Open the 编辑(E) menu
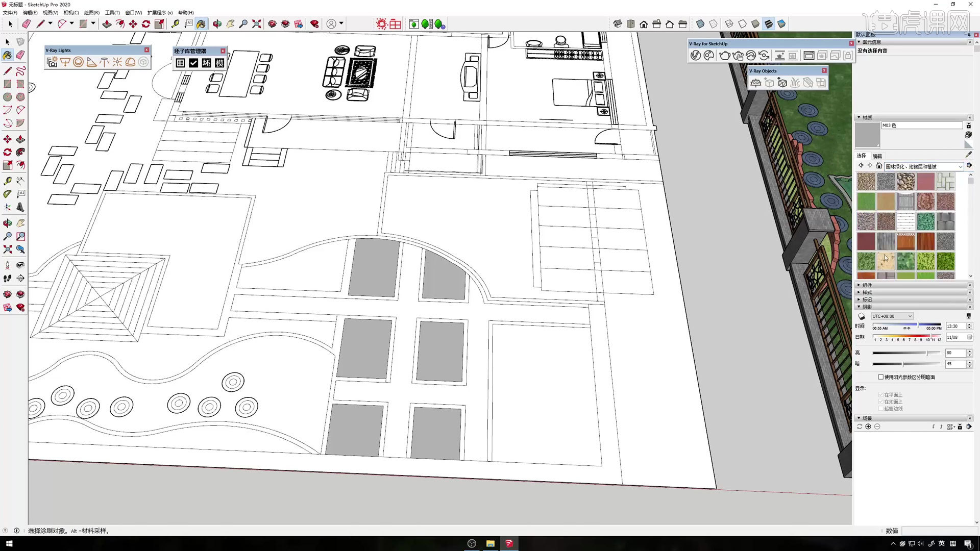The width and height of the screenshot is (980, 551). [x=30, y=13]
